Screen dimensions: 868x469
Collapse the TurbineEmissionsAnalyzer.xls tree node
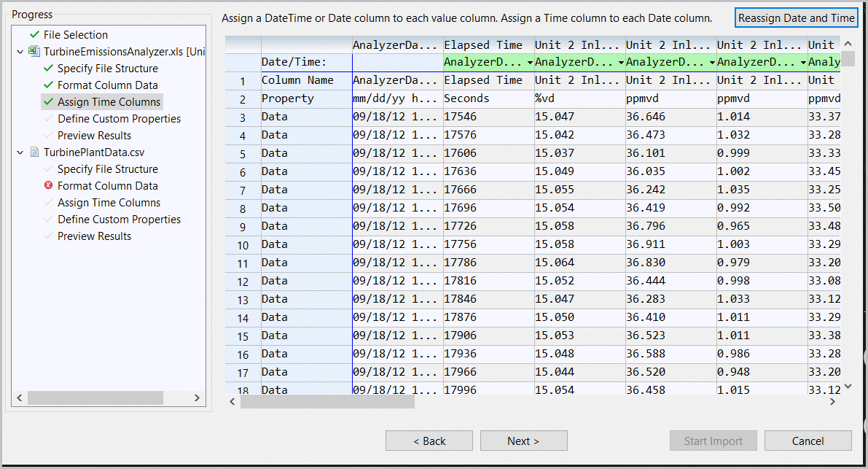pos(20,52)
